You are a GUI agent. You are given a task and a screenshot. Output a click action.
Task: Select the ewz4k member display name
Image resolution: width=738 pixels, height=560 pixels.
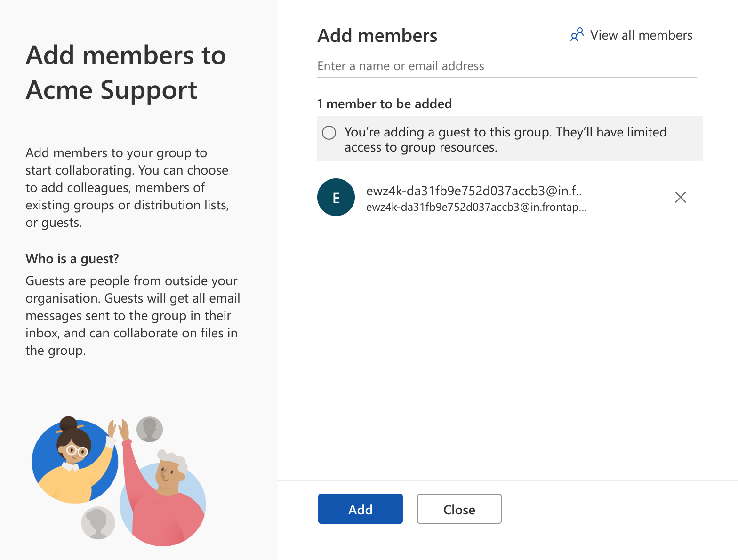(x=474, y=191)
